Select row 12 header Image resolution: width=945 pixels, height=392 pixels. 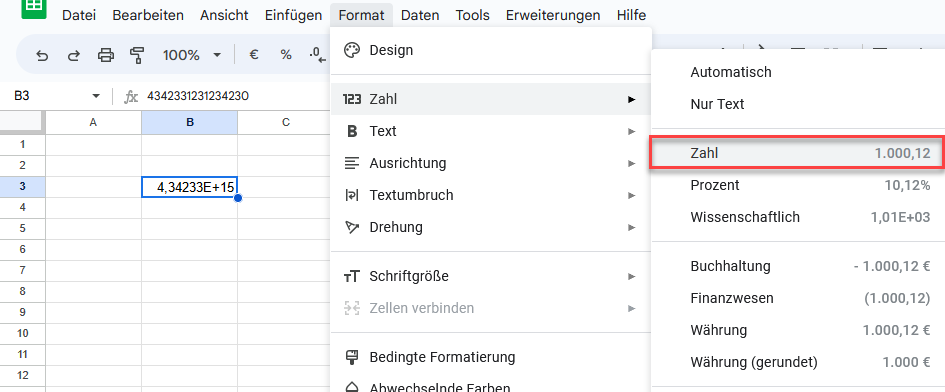pyautogui.click(x=23, y=375)
